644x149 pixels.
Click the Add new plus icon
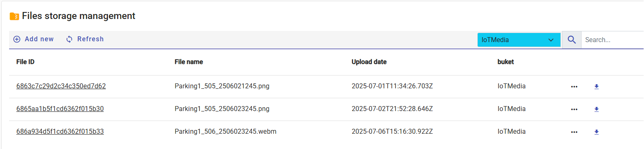(x=17, y=39)
